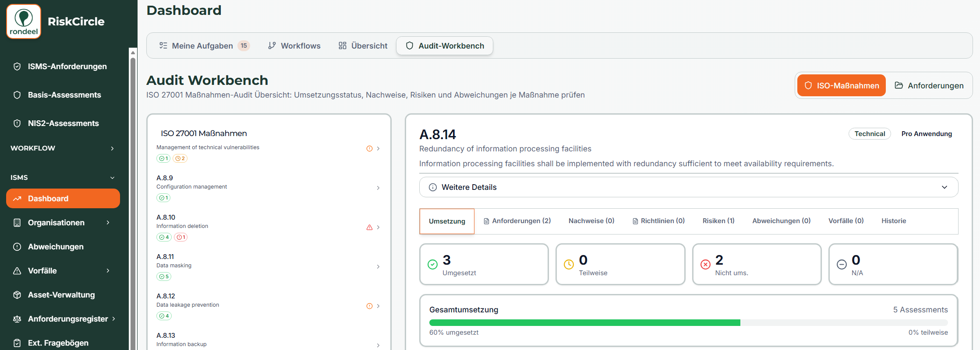The image size is (980, 350).
Task: Open the Nachweise (0) tab
Action: (x=591, y=221)
